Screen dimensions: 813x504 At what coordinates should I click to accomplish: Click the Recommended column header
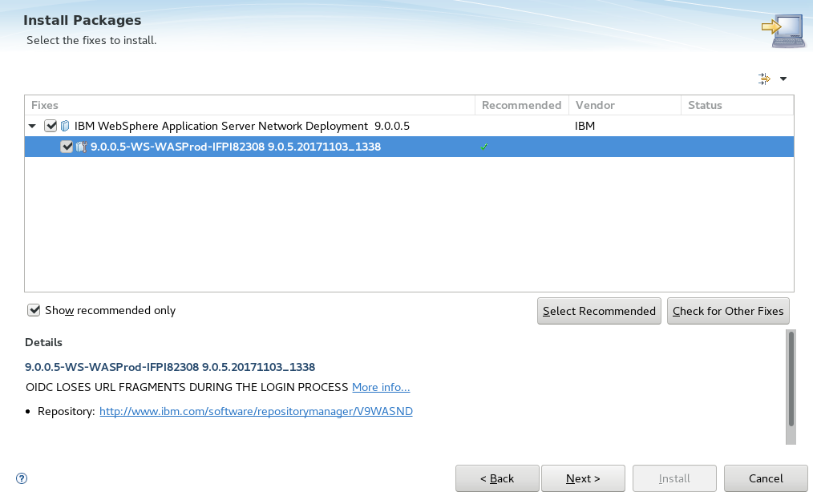coord(522,105)
